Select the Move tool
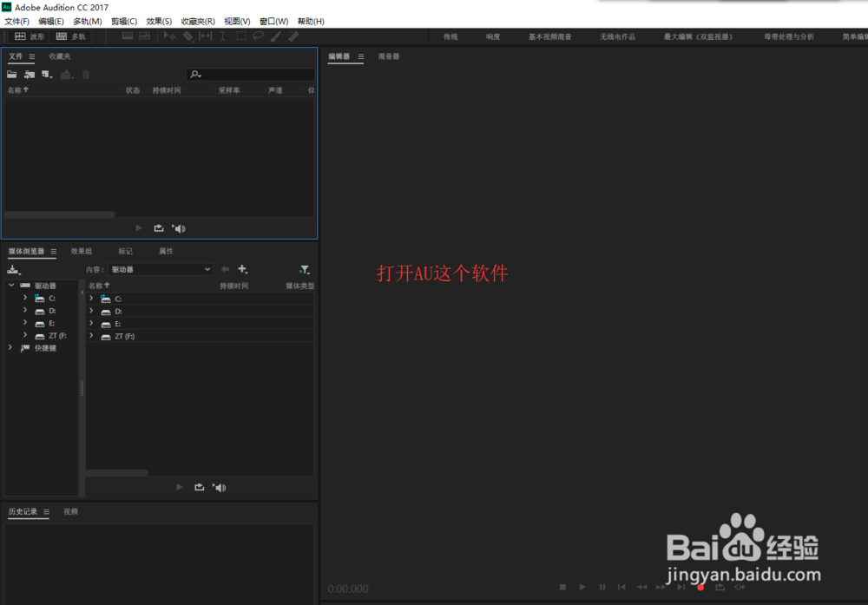 coord(169,36)
